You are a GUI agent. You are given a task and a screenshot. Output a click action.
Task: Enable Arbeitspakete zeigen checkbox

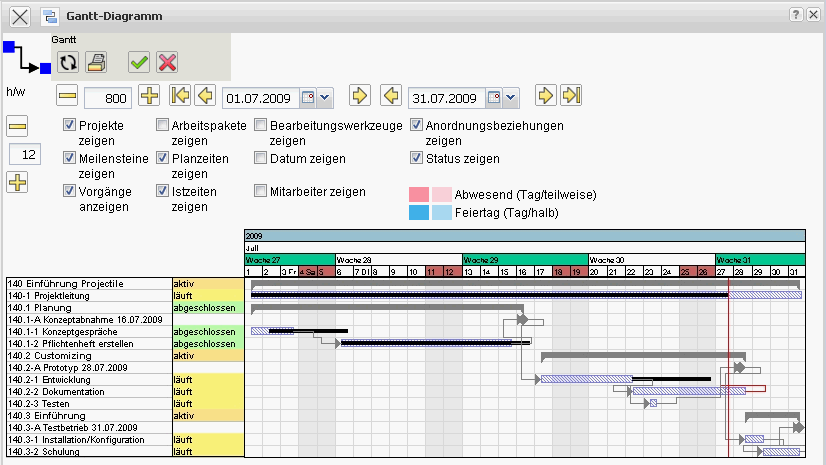[163, 126]
